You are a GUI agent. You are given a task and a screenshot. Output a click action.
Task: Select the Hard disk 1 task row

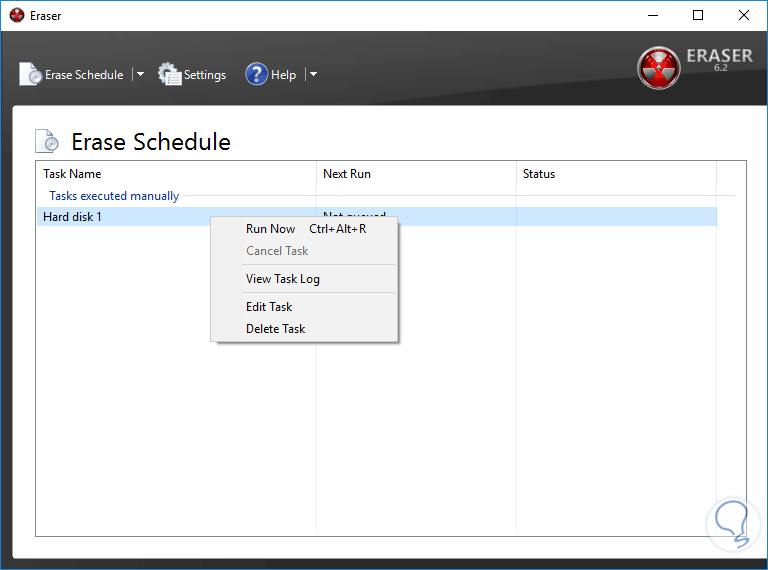click(377, 216)
